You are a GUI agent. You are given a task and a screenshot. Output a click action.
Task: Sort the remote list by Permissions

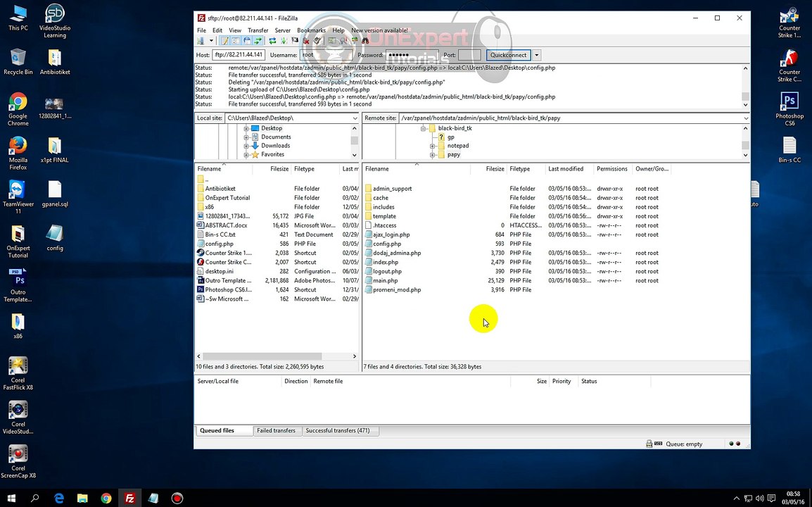click(x=611, y=169)
